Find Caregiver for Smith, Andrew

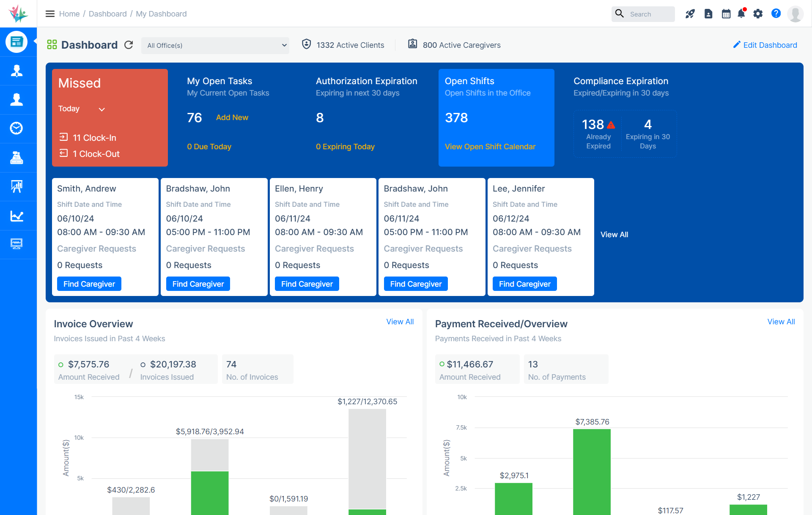(x=89, y=284)
